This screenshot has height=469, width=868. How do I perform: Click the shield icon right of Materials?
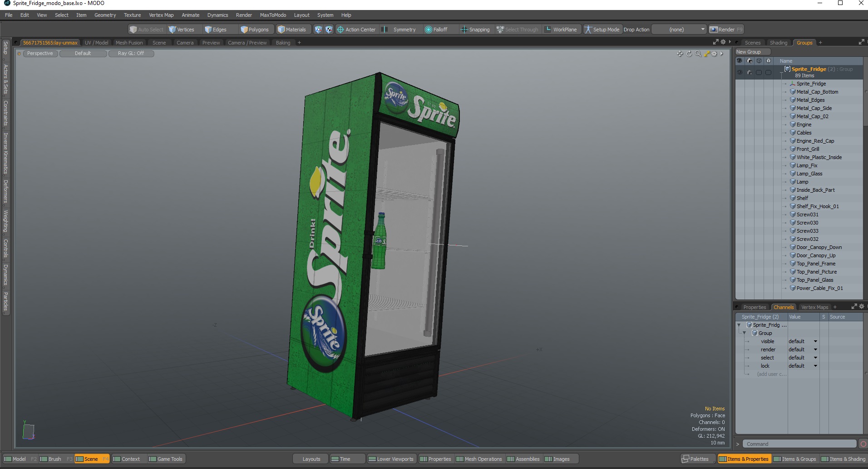tap(318, 30)
